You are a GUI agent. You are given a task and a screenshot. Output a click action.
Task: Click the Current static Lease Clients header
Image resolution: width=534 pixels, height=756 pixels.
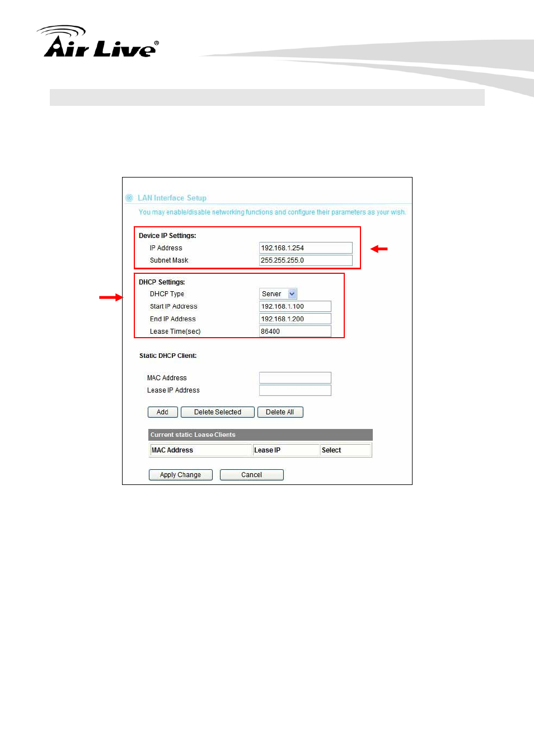(260, 435)
